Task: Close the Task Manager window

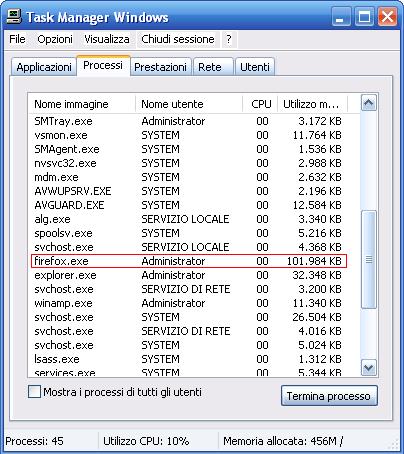Action: 387,17
